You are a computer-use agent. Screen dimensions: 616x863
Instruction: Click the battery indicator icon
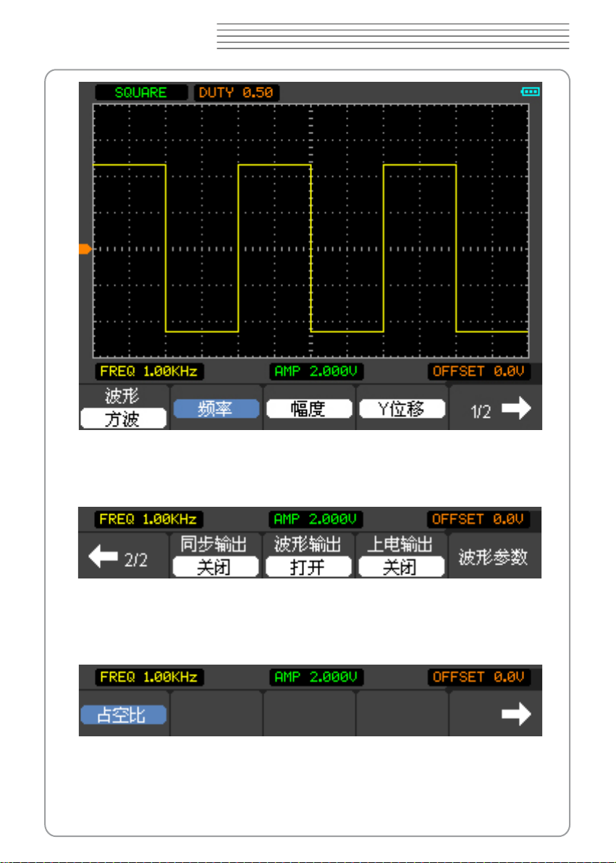tap(530, 92)
